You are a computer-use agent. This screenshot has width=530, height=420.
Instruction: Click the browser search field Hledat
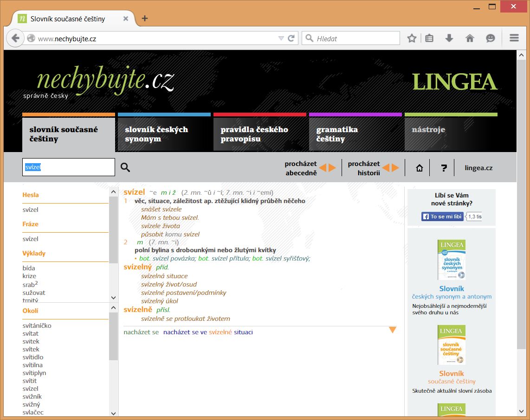tap(351, 38)
